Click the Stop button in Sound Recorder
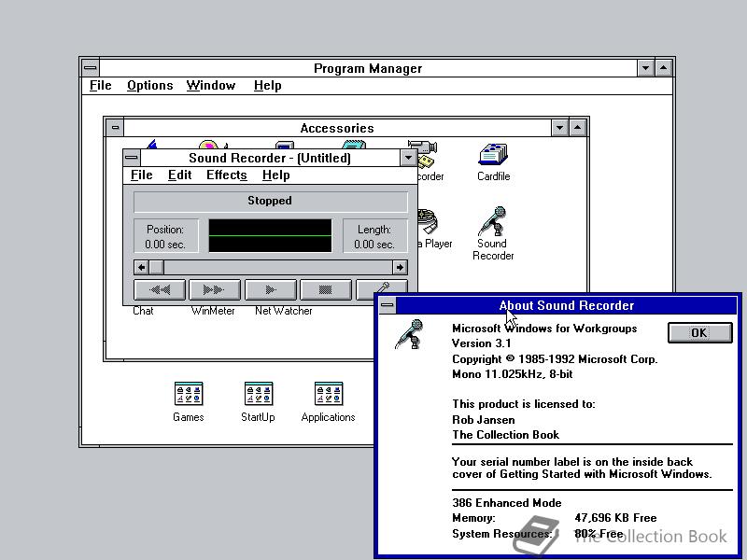This screenshot has width=747, height=560. (x=325, y=289)
